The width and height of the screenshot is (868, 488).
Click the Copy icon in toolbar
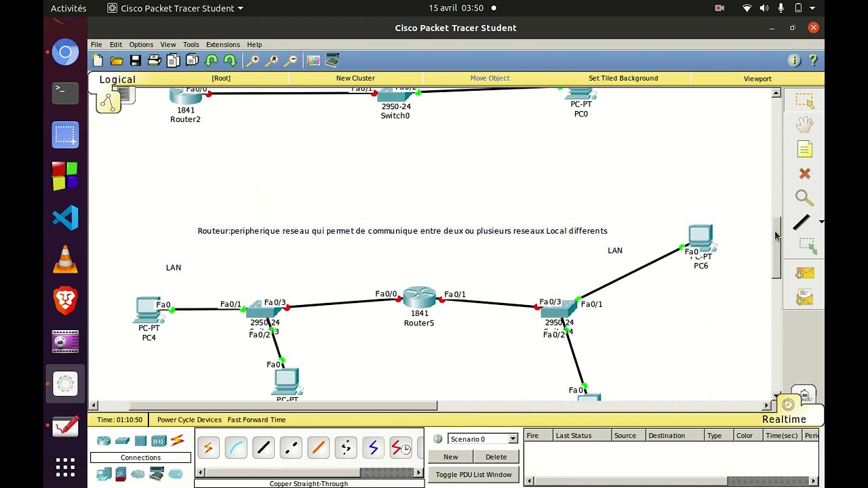click(x=173, y=60)
